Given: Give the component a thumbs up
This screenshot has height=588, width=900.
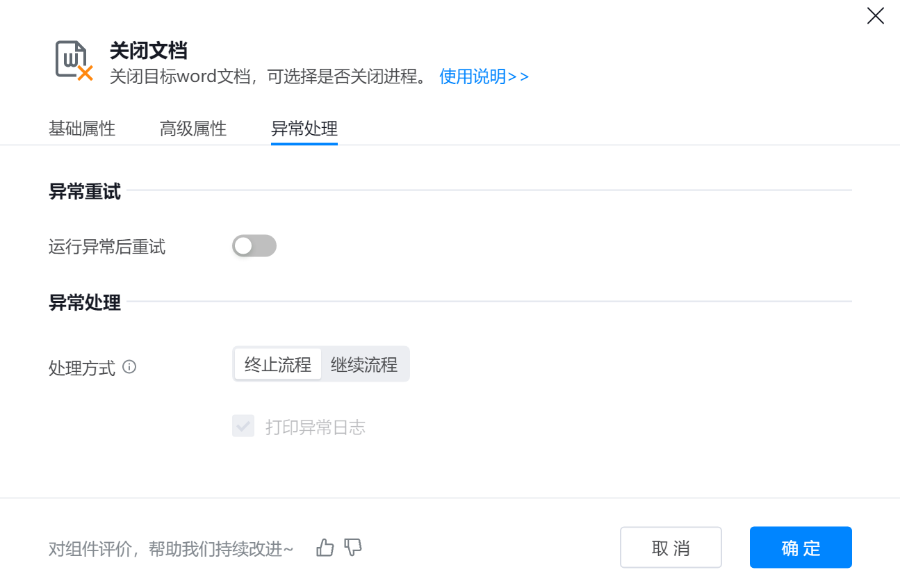Looking at the screenshot, I should 325,548.
